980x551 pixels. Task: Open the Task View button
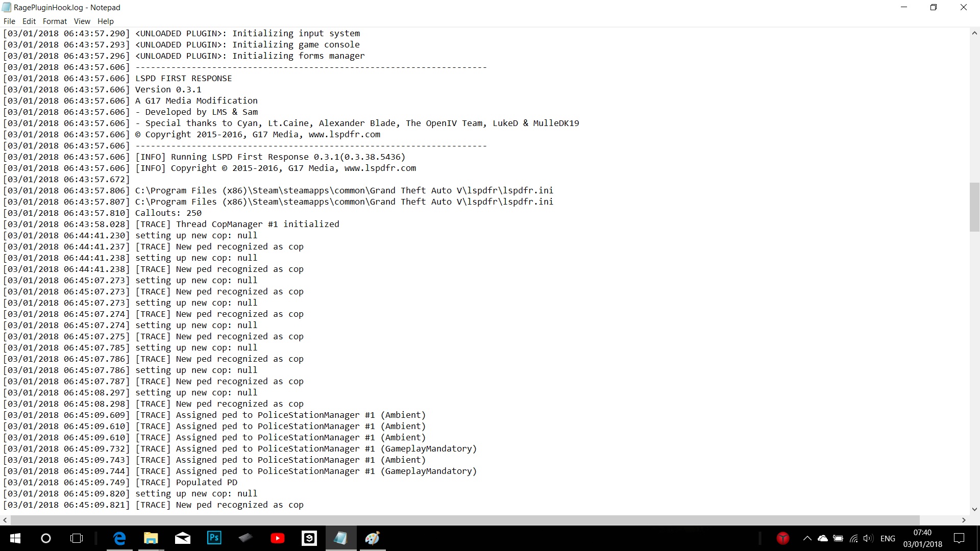click(x=77, y=538)
